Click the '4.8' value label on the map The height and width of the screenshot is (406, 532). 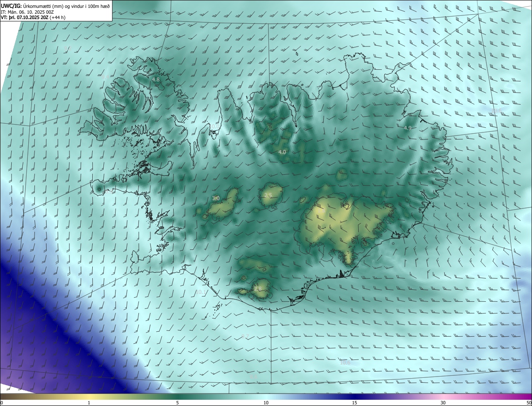coord(156,79)
